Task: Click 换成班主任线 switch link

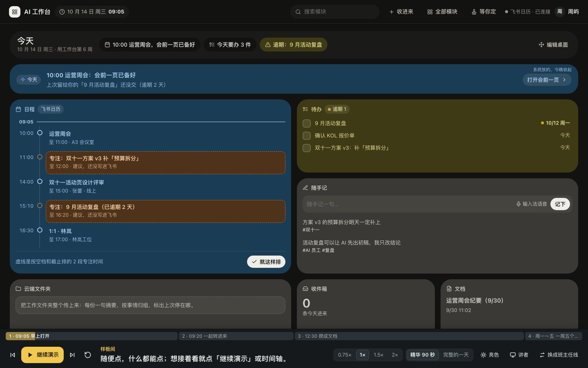Action: (559, 355)
